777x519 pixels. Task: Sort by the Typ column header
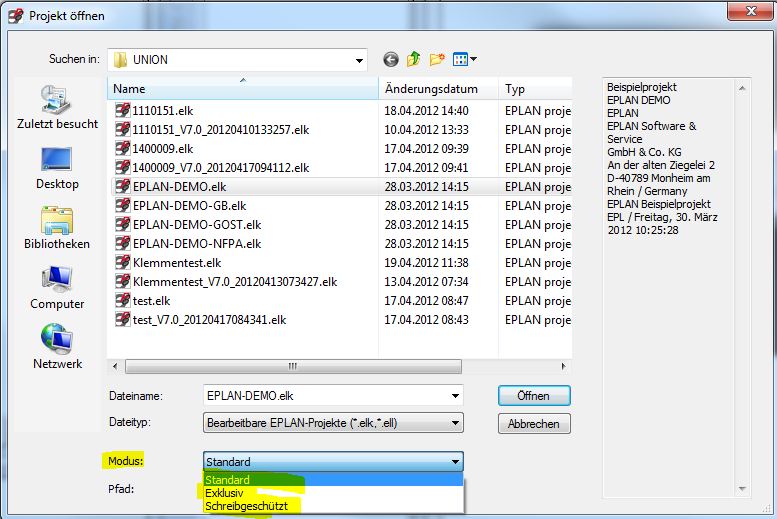point(535,89)
